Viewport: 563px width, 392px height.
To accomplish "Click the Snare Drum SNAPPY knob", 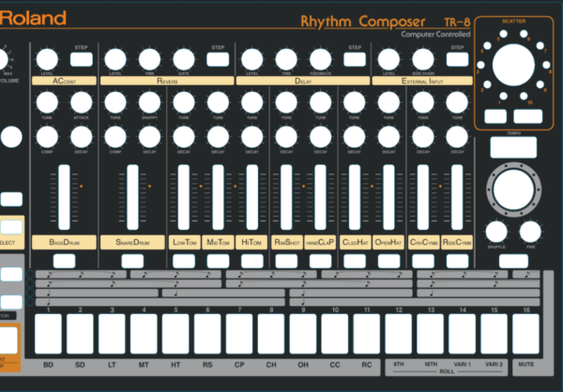I will click(x=149, y=102).
